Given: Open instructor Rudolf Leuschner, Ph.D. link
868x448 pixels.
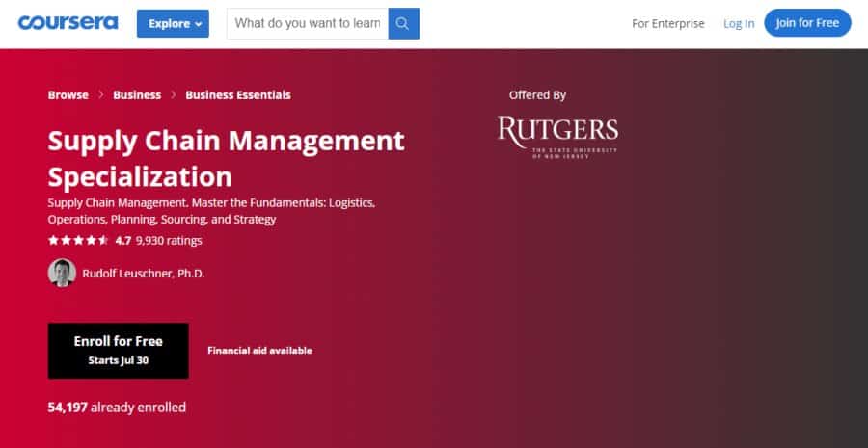Looking at the screenshot, I should pyautogui.click(x=144, y=274).
